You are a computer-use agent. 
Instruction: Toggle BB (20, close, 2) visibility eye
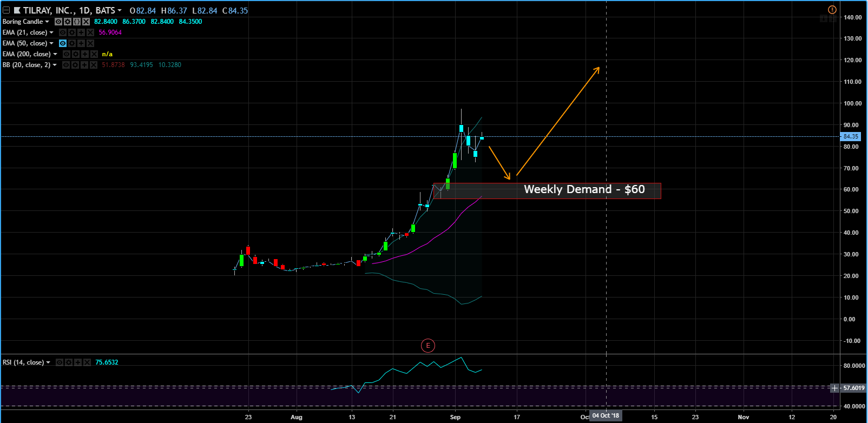(x=66, y=65)
